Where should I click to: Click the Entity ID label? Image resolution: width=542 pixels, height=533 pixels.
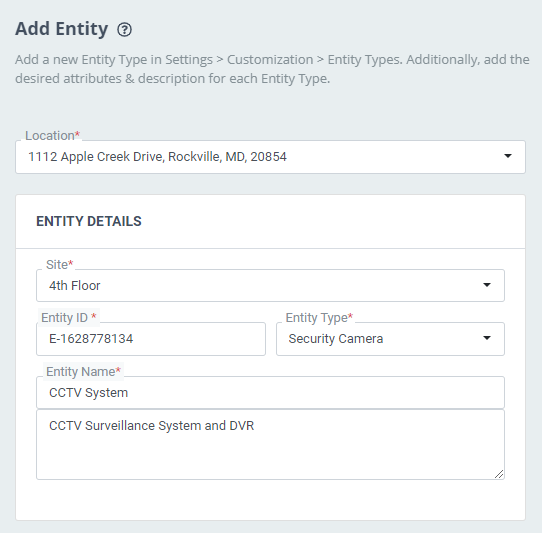68,317
